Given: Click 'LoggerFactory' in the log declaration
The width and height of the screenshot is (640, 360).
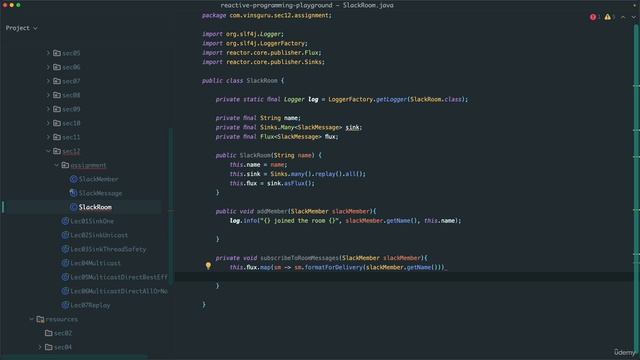Looking at the screenshot, I should [x=350, y=99].
